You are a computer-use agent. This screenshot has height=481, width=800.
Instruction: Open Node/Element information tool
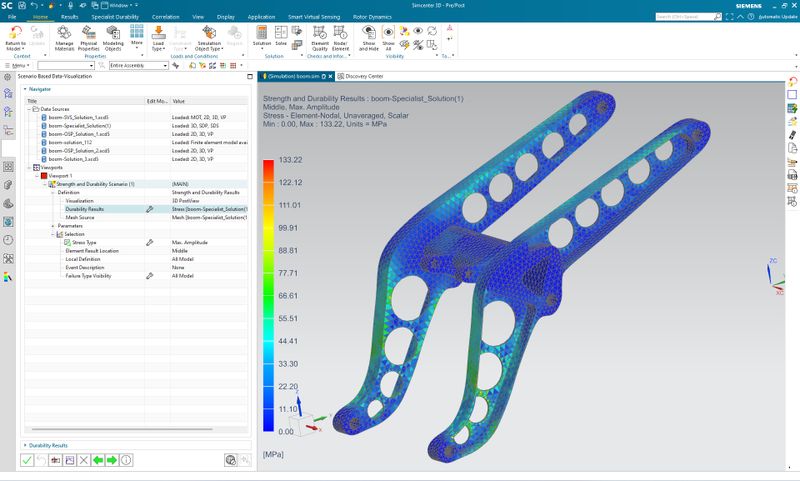(x=340, y=38)
